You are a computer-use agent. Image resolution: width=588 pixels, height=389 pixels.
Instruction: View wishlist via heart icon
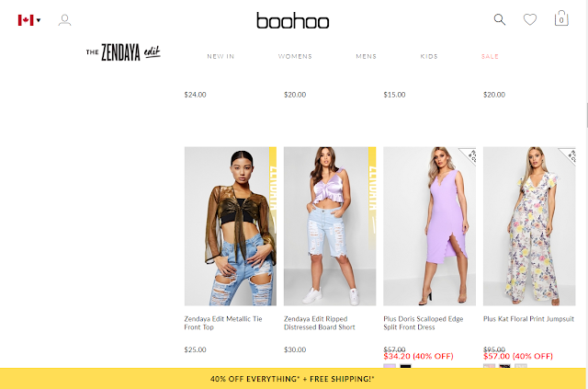coord(530,19)
